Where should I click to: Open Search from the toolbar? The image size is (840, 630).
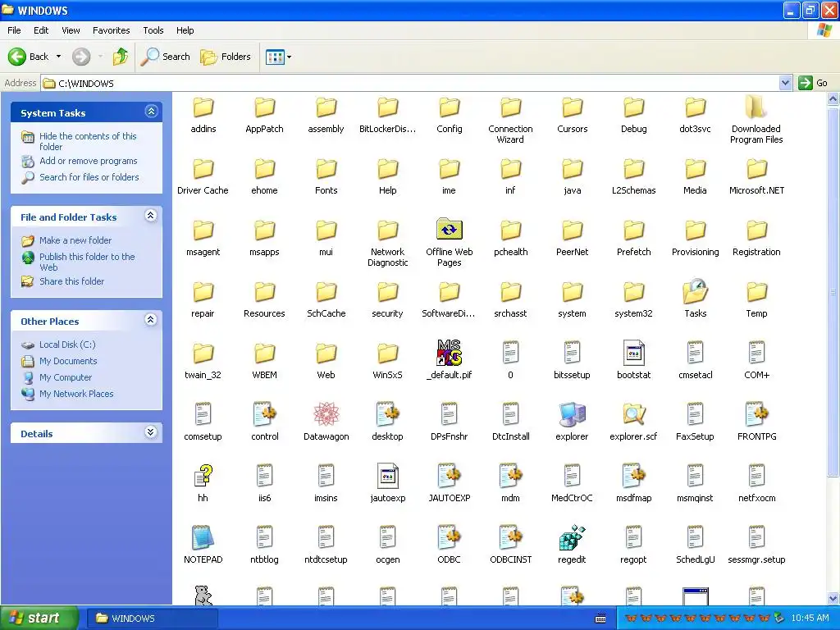[x=166, y=57]
